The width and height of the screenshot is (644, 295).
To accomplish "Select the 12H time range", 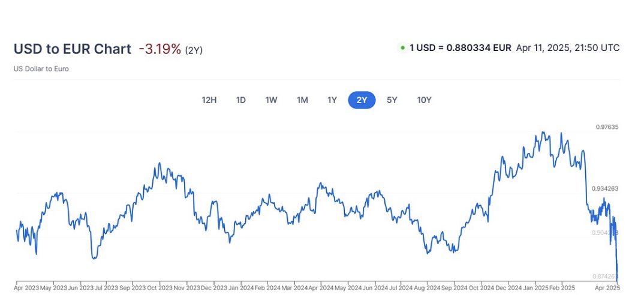I will 209,100.
